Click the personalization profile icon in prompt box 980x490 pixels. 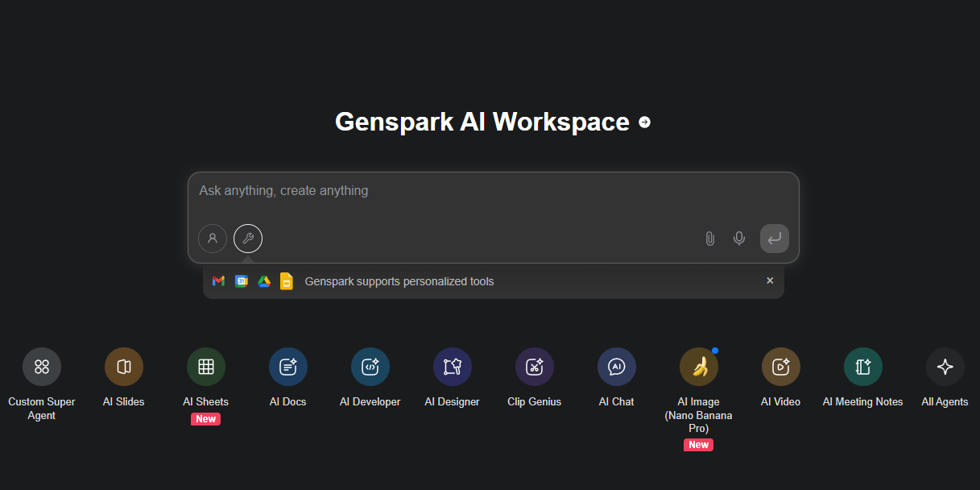[213, 239]
